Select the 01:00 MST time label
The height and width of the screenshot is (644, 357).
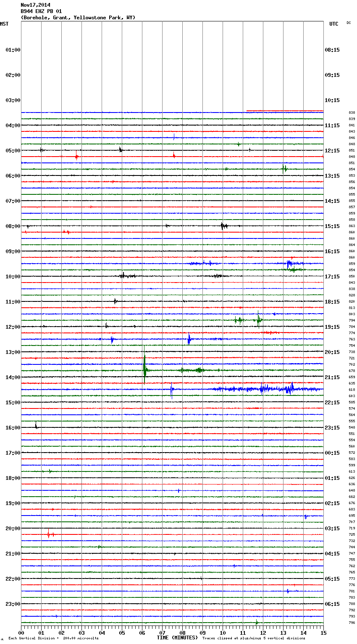(13, 50)
